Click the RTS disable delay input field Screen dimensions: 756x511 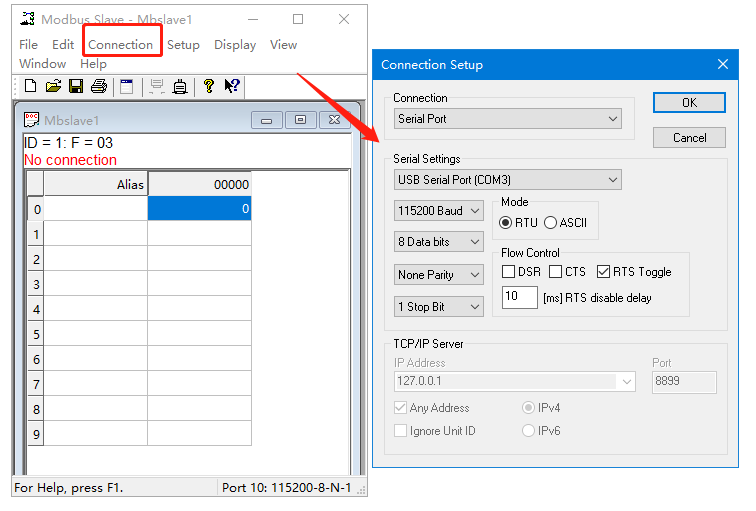click(x=519, y=297)
